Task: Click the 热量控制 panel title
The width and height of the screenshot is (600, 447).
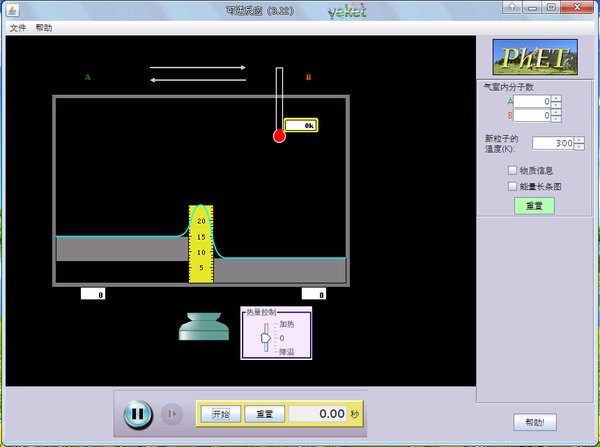Action: tap(261, 312)
